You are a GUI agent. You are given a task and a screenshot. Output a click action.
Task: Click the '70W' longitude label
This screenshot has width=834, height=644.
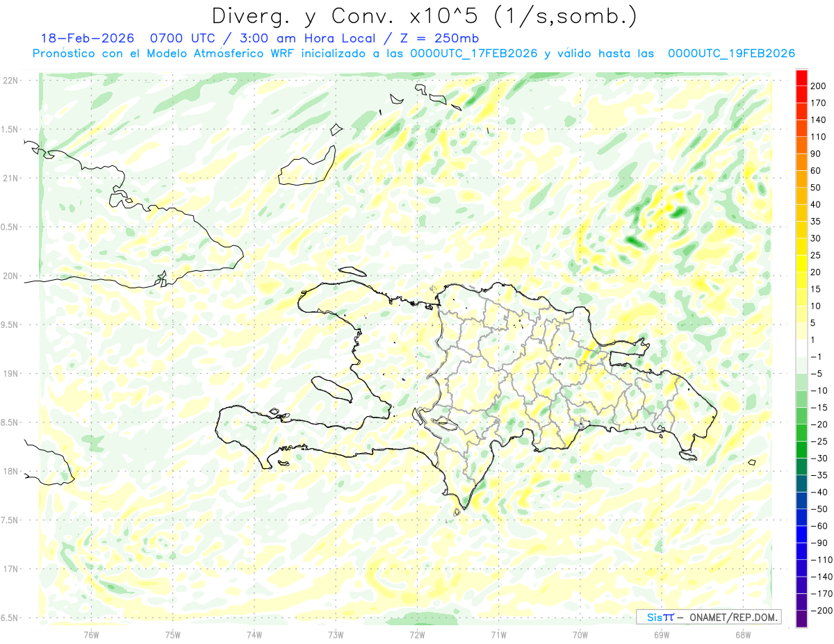[580, 634]
